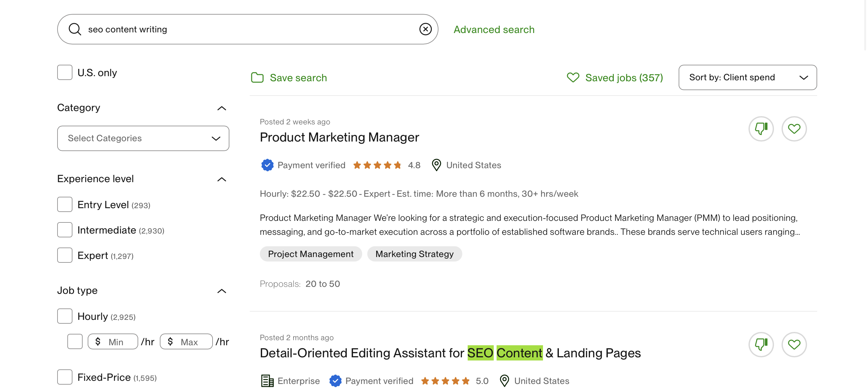Collapse the Job type section
The width and height of the screenshot is (868, 390).
[x=221, y=291]
